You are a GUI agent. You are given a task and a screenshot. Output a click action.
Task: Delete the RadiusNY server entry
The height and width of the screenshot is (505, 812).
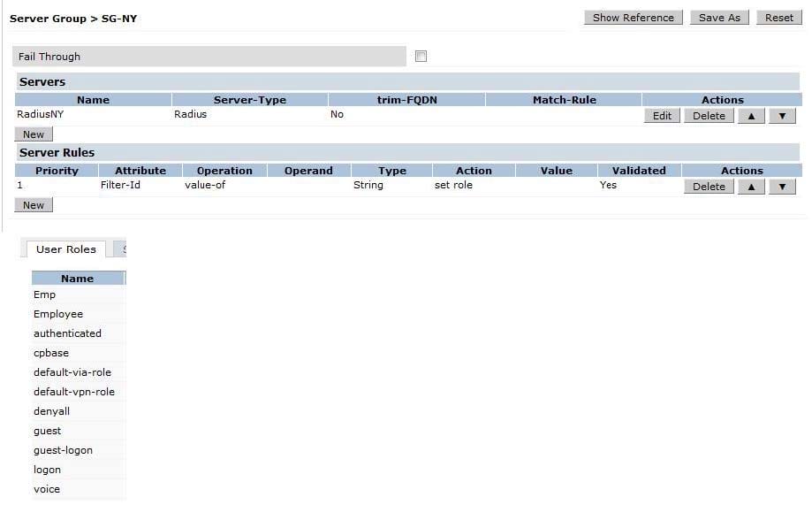(709, 116)
